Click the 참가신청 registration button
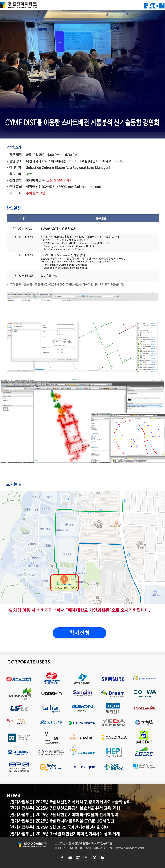The height and width of the screenshot is (868, 165). click(x=79, y=632)
